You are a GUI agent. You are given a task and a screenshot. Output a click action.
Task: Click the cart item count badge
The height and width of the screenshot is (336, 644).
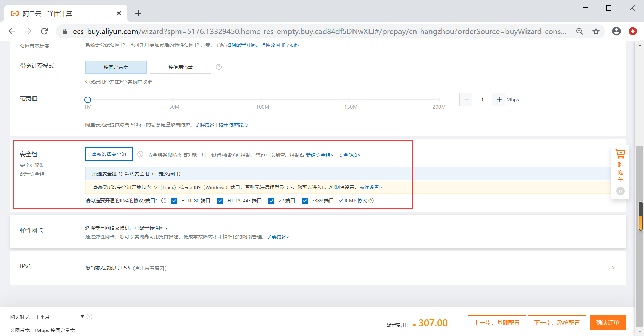620,191
